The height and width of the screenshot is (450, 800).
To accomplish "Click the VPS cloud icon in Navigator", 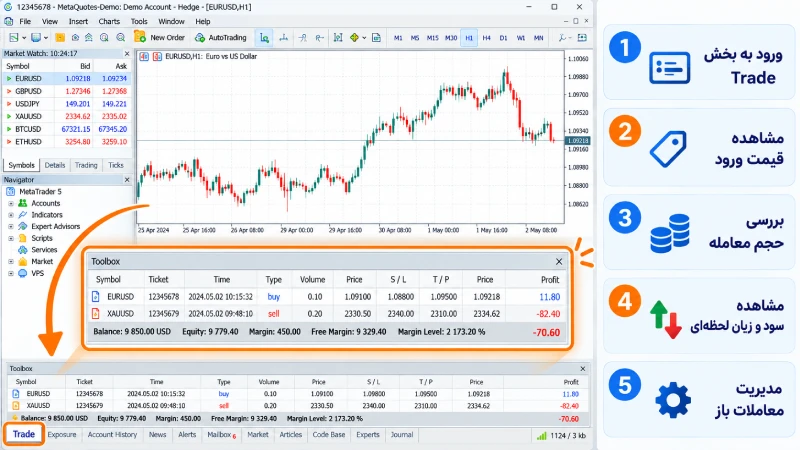I will point(22,273).
